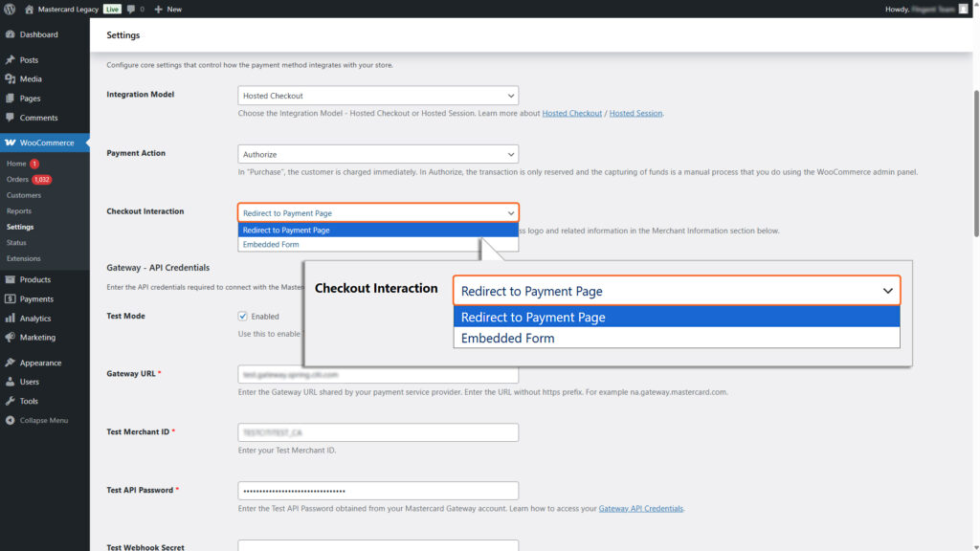Viewport: 980px width, 551px height.
Task: Disable the Test Mode Enabled checkbox
Action: tap(243, 316)
